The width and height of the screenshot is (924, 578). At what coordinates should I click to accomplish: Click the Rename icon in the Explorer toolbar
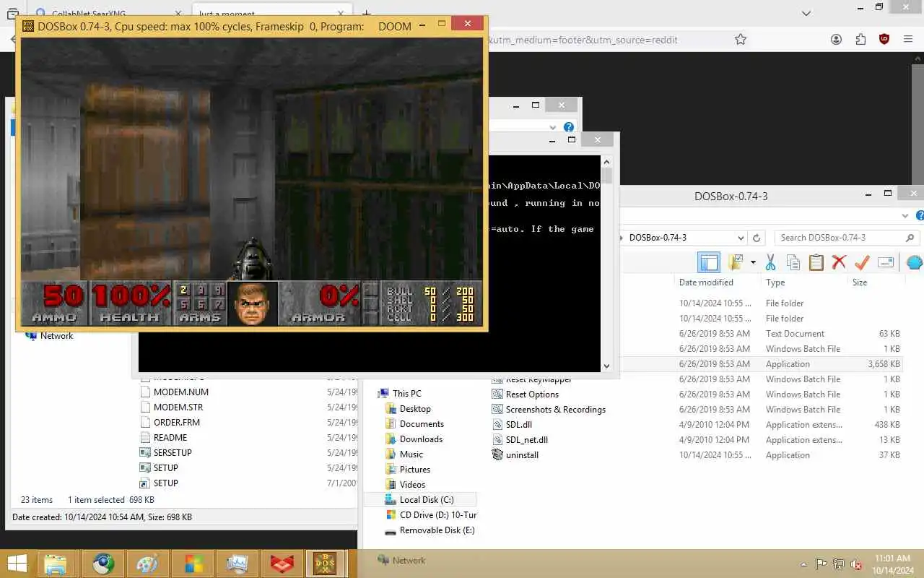coord(886,262)
